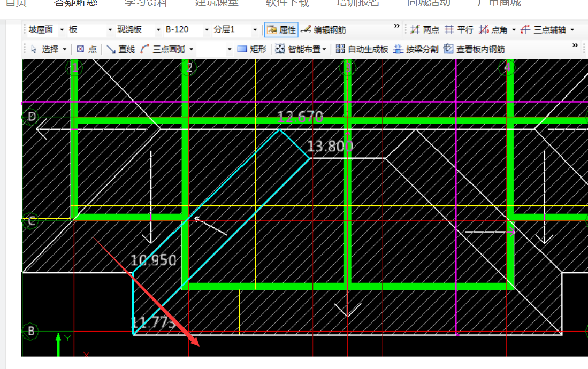
Task: Choose the 直线 straight line tool
Action: pyautogui.click(x=121, y=49)
